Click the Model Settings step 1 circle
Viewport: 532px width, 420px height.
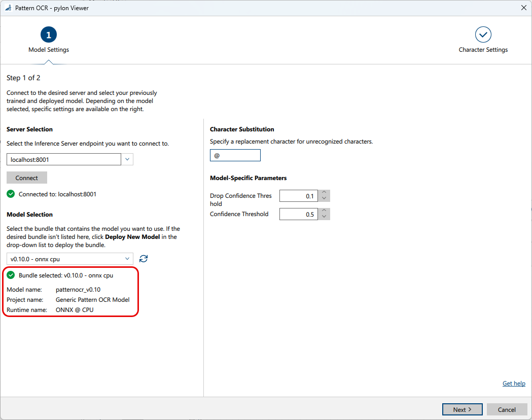pos(49,34)
